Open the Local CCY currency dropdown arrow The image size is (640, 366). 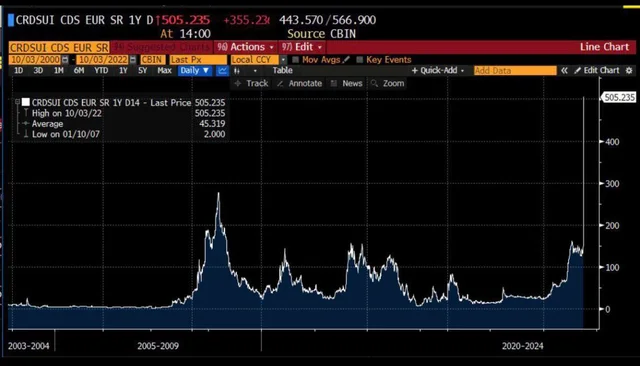(283, 60)
